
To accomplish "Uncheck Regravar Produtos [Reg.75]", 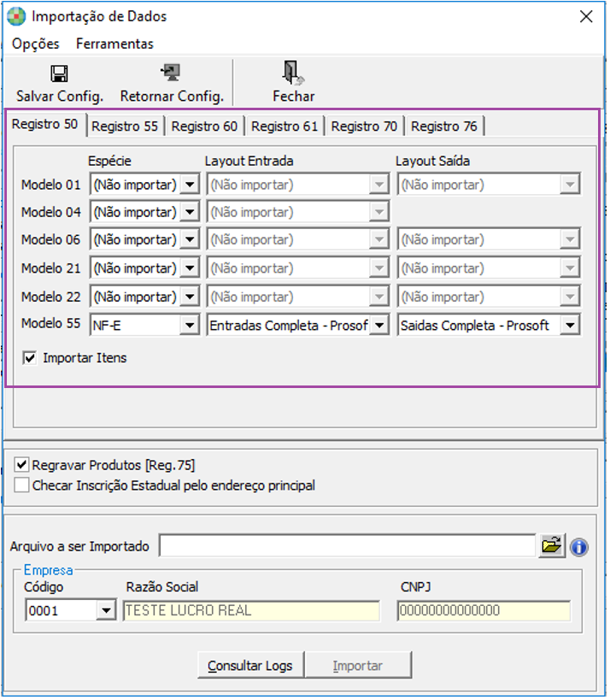I will (x=22, y=465).
